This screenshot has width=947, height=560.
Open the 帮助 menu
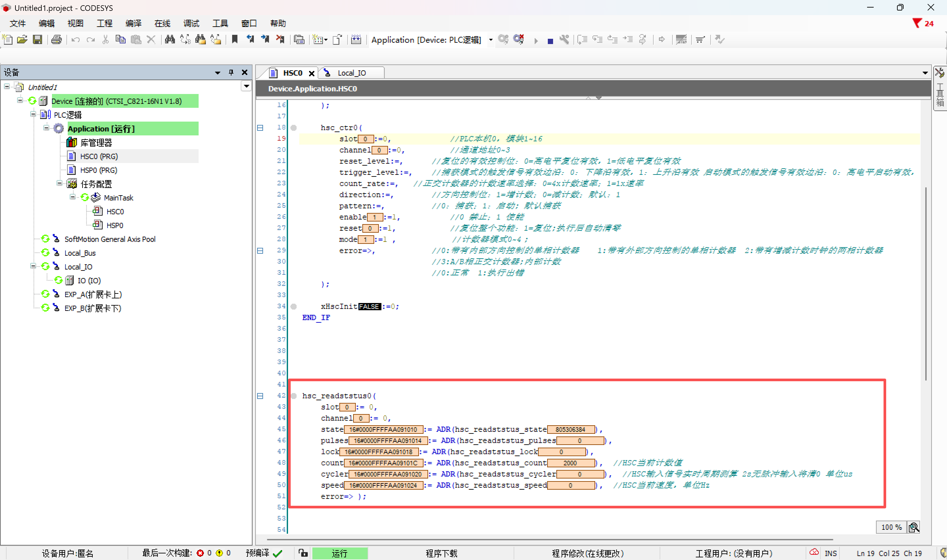pyautogui.click(x=278, y=23)
